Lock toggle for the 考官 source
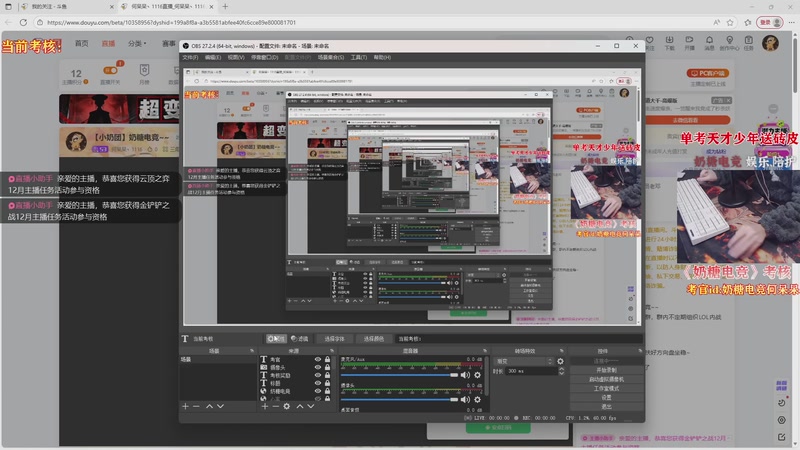 328,359
